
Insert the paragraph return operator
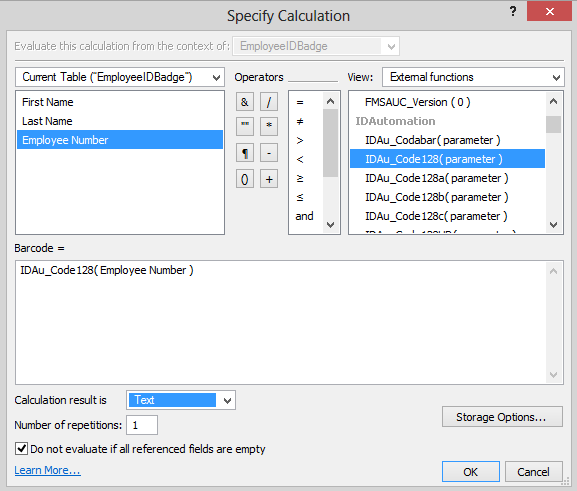(245, 153)
